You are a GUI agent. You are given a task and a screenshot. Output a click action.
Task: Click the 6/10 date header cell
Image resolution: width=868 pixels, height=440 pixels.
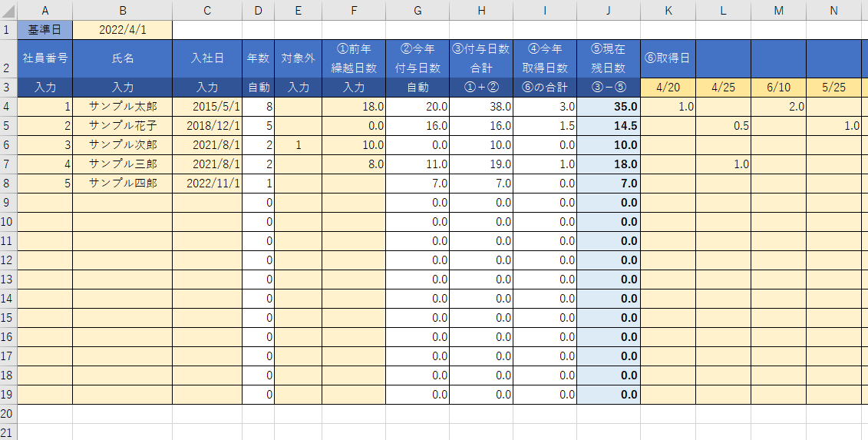point(778,88)
